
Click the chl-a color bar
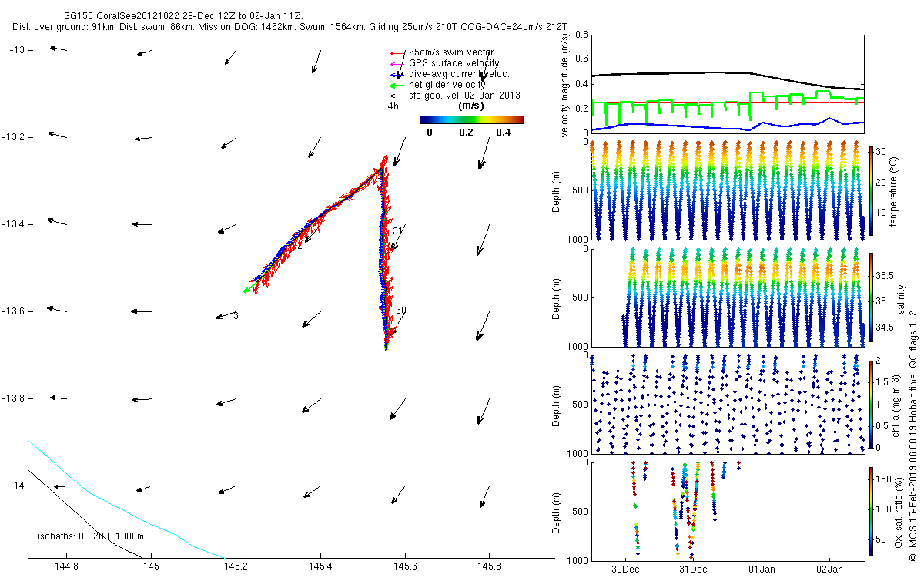870,403
